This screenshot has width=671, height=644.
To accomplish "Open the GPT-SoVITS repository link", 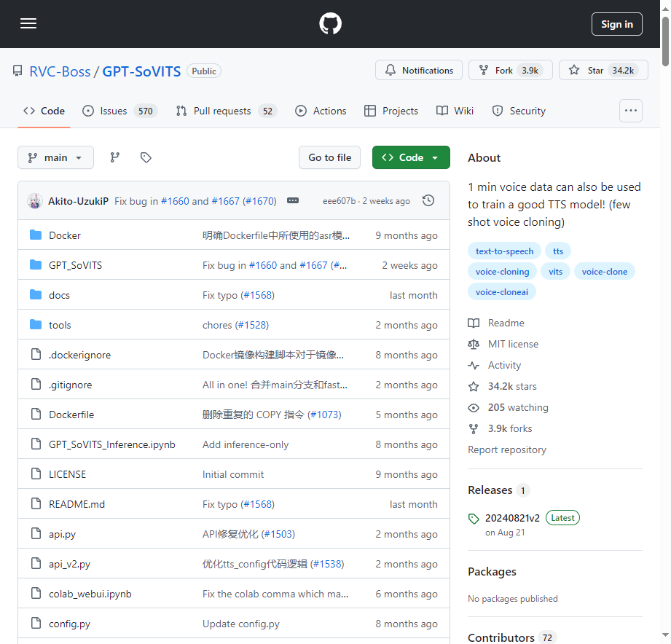I will 141,71.
